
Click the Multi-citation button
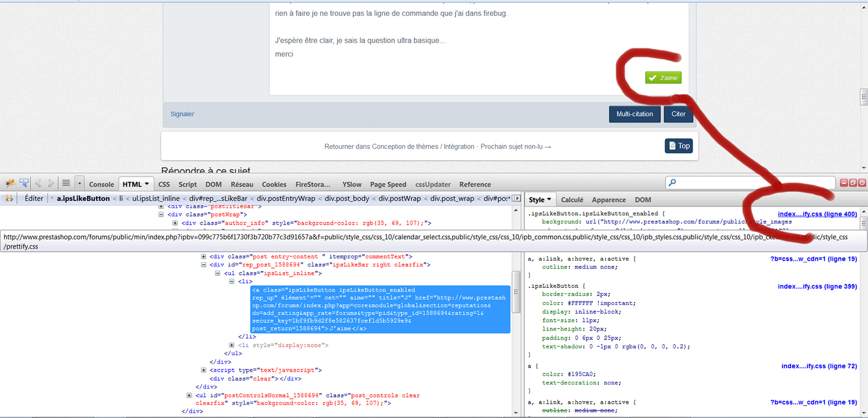[635, 114]
